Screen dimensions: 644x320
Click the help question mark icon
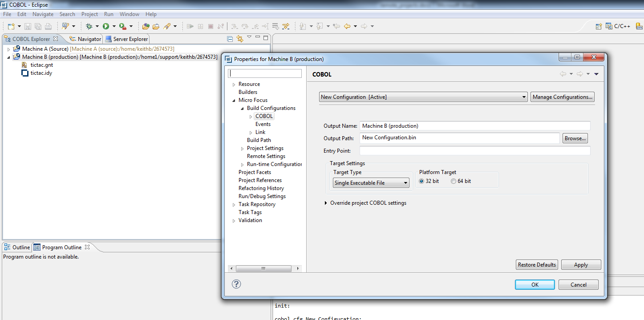click(236, 284)
